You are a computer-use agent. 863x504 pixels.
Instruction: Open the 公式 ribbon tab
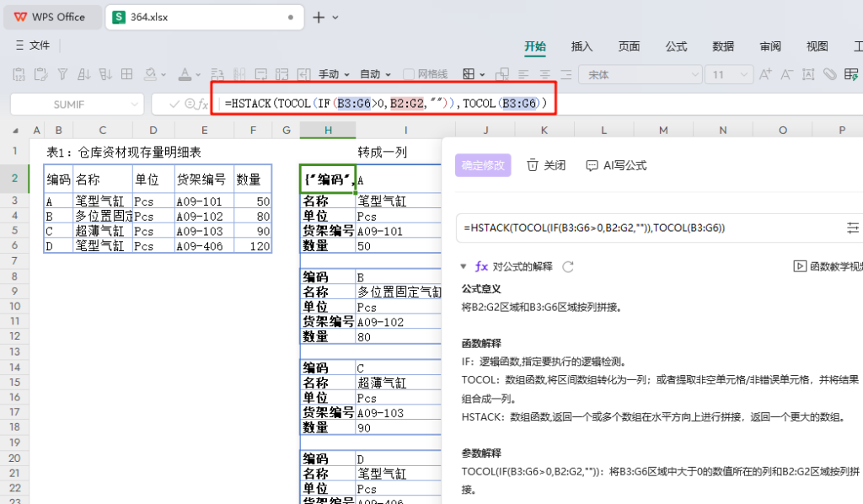676,46
